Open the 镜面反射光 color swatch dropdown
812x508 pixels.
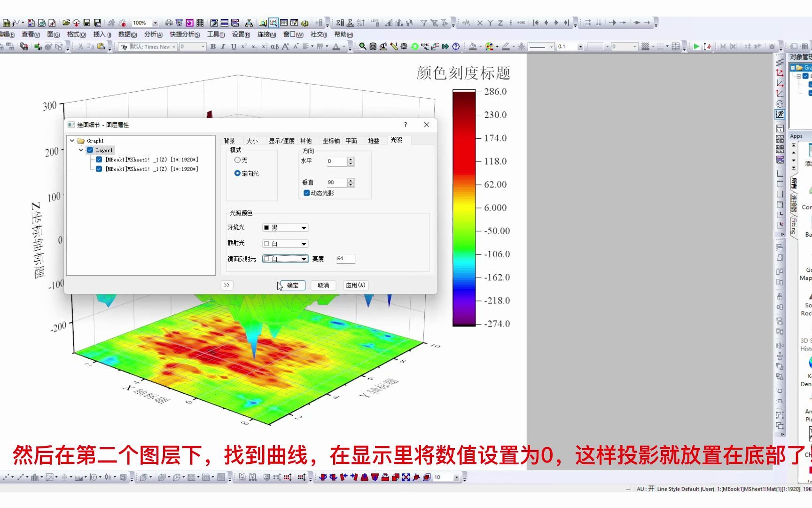[304, 259]
